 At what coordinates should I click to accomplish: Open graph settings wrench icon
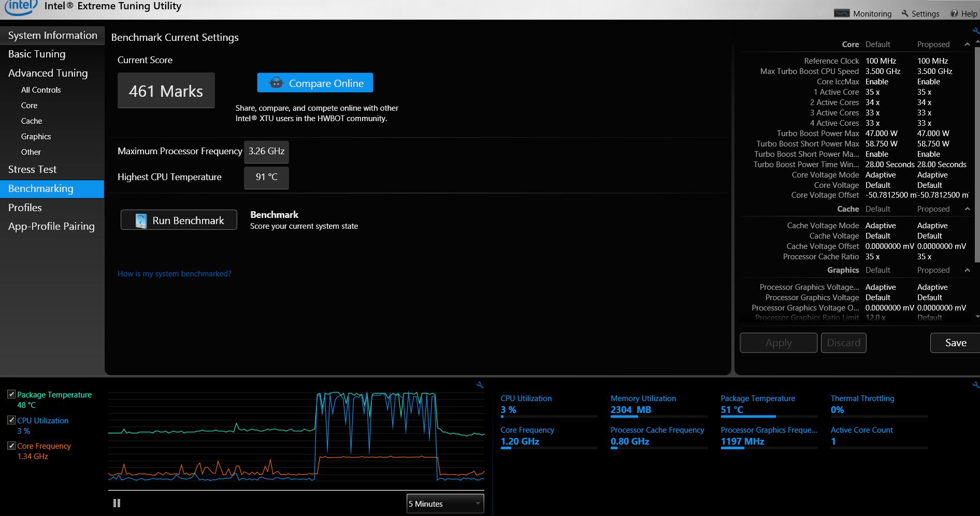(x=480, y=385)
